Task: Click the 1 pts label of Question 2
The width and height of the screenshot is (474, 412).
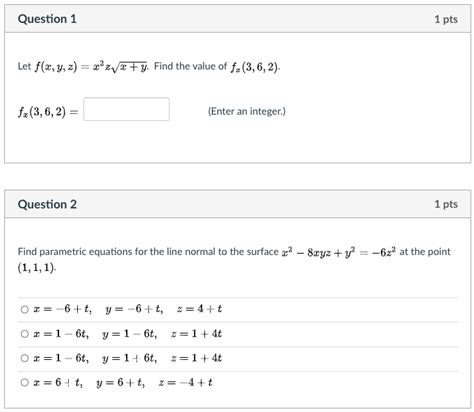Action: 446,204
